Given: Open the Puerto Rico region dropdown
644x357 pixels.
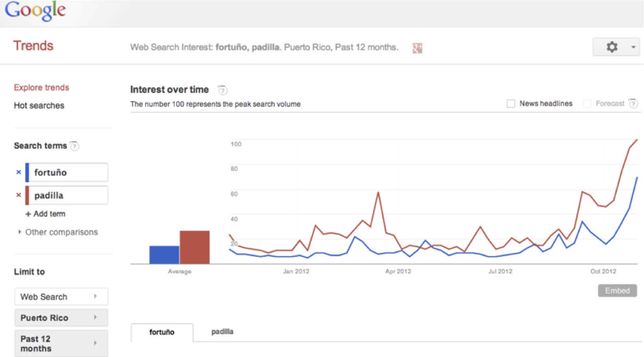Looking at the screenshot, I should coord(61,318).
